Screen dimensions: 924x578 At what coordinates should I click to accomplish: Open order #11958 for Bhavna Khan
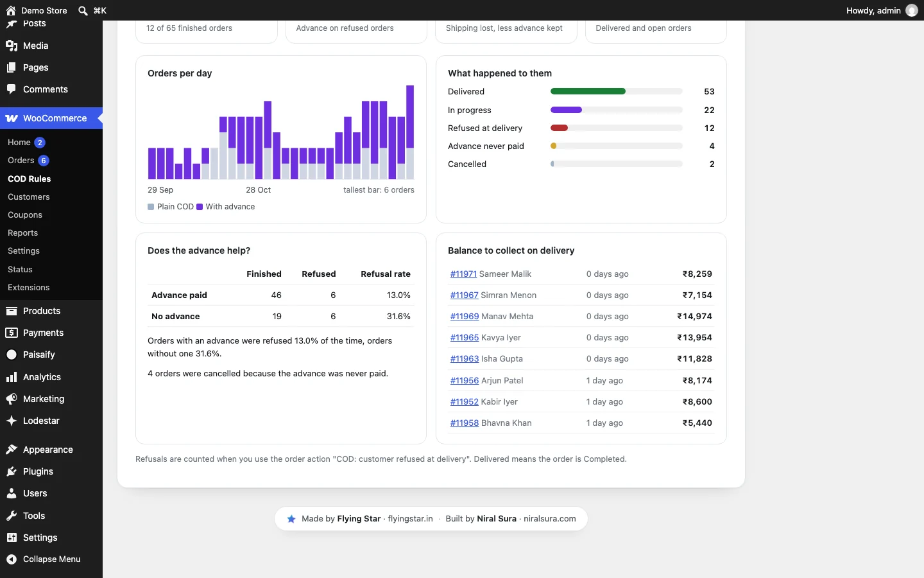465,423
